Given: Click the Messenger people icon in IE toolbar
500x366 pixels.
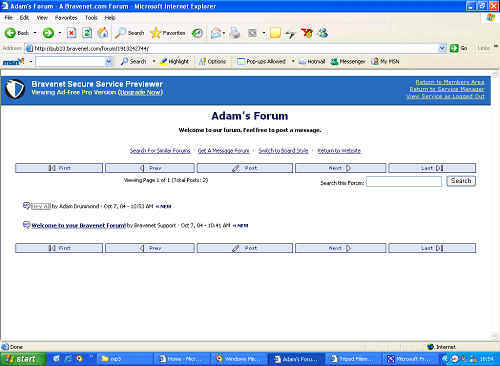Looking at the screenshot, I should coord(323,33).
